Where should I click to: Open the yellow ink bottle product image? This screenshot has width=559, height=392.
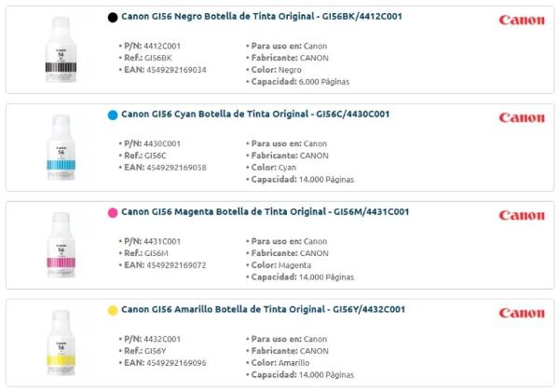[x=61, y=344]
